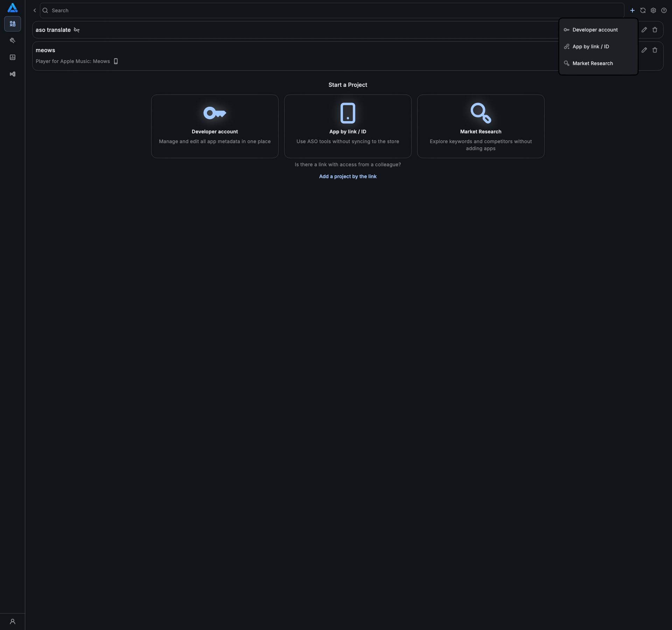This screenshot has width=672, height=630.
Task: Open settings via the gear icon
Action: coord(653,10)
